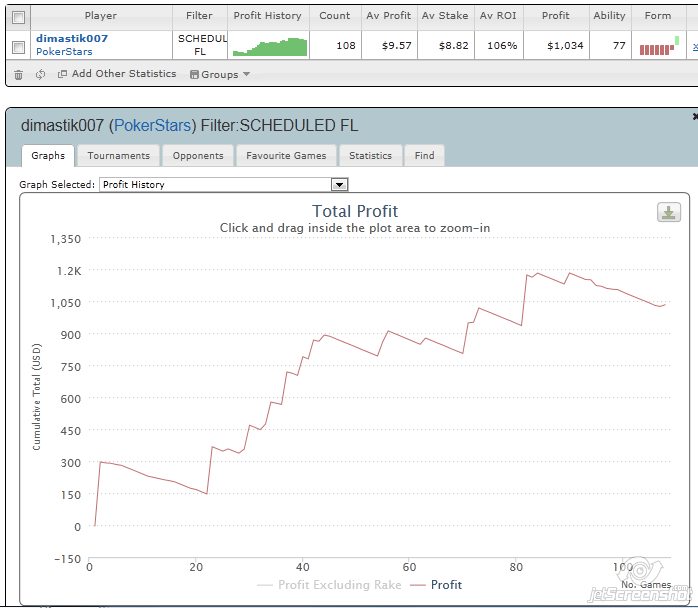The height and width of the screenshot is (608, 698).
Task: Click the dimastik007 player link
Action: 71,38
